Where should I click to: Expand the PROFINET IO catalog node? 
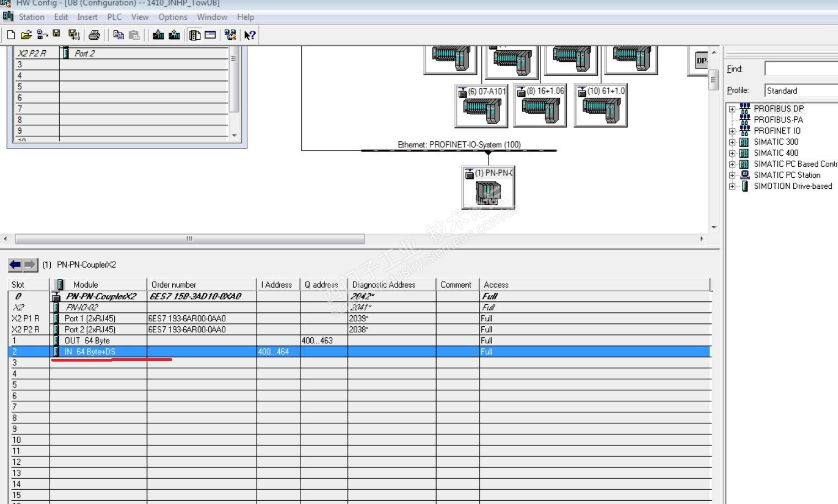tap(733, 131)
